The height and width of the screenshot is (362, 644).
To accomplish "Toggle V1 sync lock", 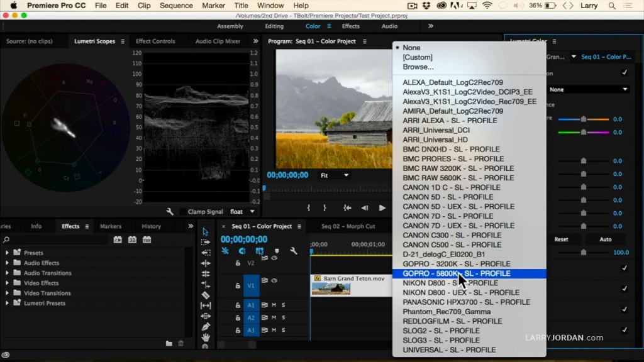I will (265, 281).
